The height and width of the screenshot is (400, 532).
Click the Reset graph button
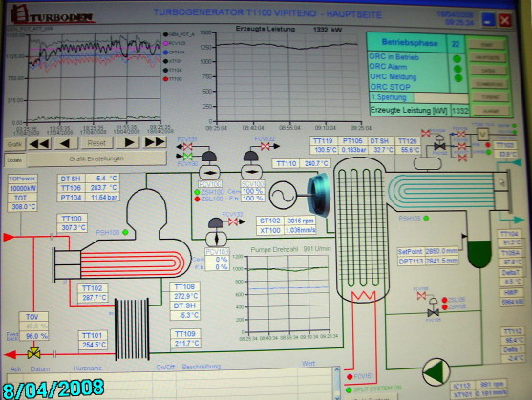click(x=96, y=143)
